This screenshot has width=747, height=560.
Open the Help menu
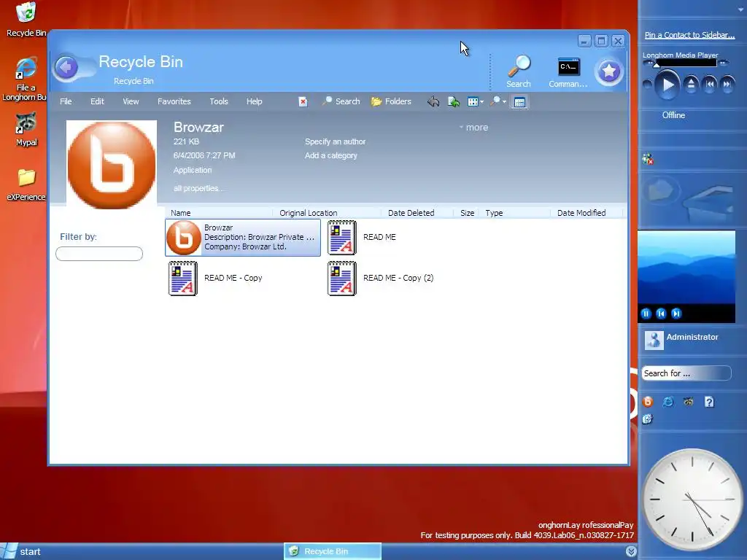pyautogui.click(x=255, y=101)
